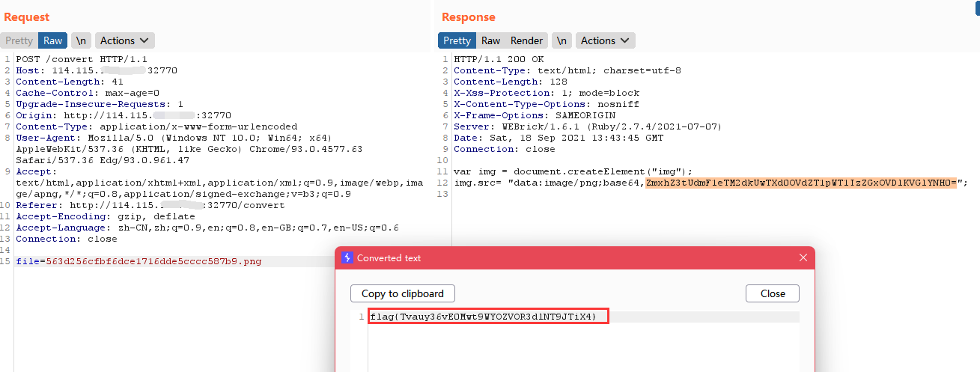Select the Pretty tab in Response panel
Image resolution: width=980 pixels, height=372 pixels.
(x=457, y=40)
